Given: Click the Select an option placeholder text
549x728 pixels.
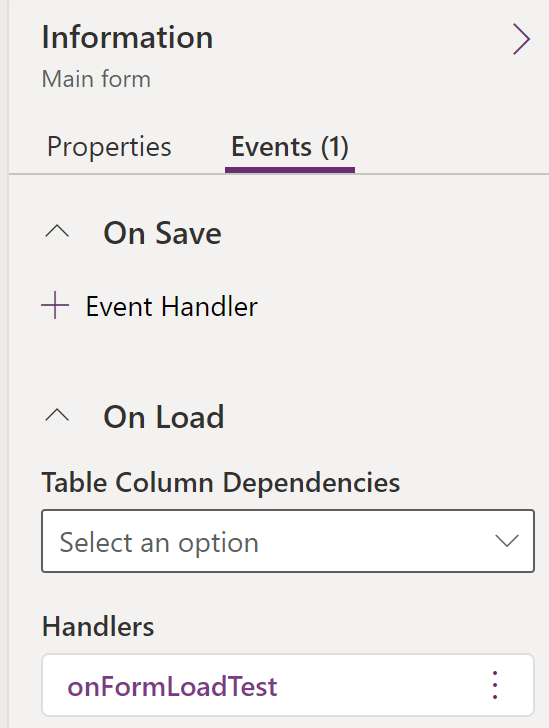Looking at the screenshot, I should coord(159,542).
